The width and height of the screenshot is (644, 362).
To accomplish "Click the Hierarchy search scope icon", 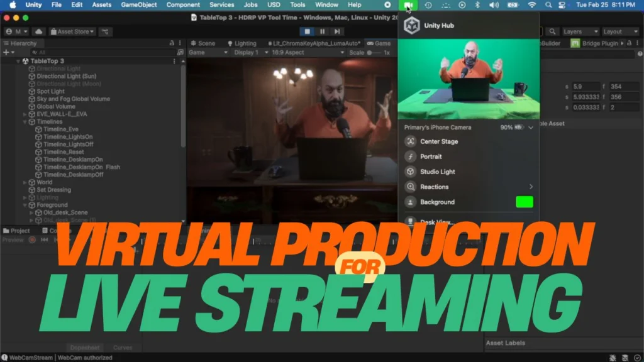I will pyautogui.click(x=180, y=53).
